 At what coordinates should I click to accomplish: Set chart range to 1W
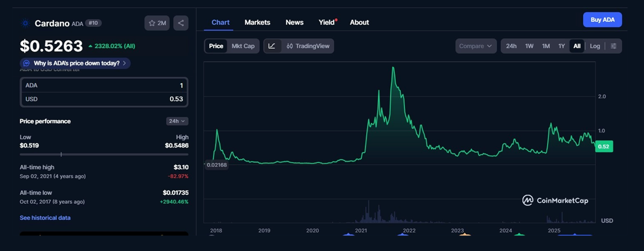pyautogui.click(x=529, y=46)
